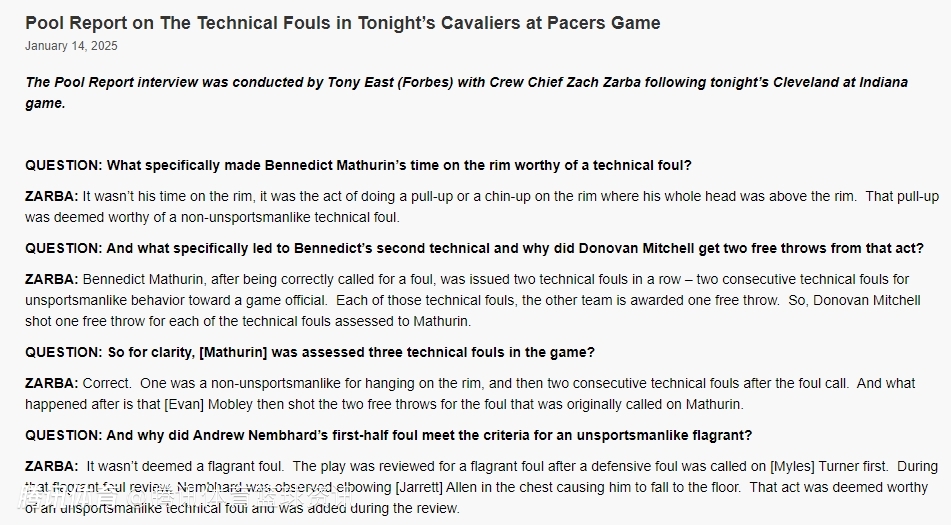Click Zarba's answer starting with "Correct"
951x525 pixels.
coord(470,394)
